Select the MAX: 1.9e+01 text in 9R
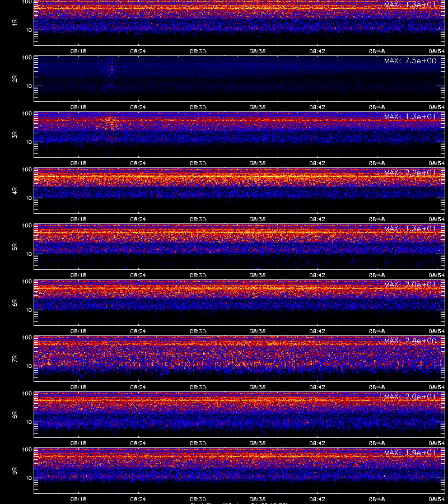This screenshot has height=504, width=448. (410, 452)
